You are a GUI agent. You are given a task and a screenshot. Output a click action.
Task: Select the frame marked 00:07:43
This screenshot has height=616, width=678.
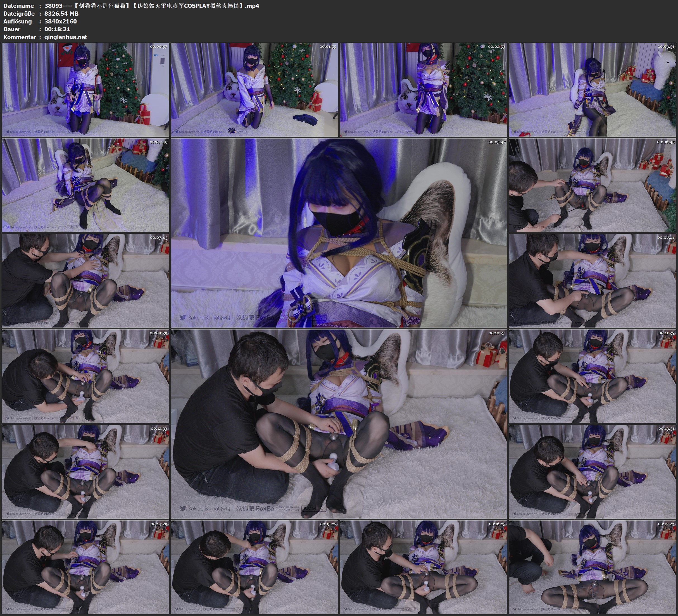point(85,281)
